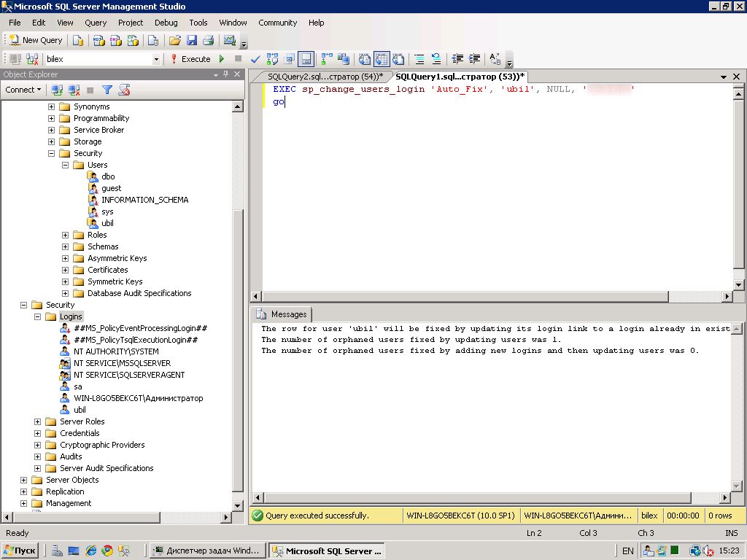Click the Messages pane horizontal scrollbar thumb
This screenshot has height=560, width=747.
(478, 497)
